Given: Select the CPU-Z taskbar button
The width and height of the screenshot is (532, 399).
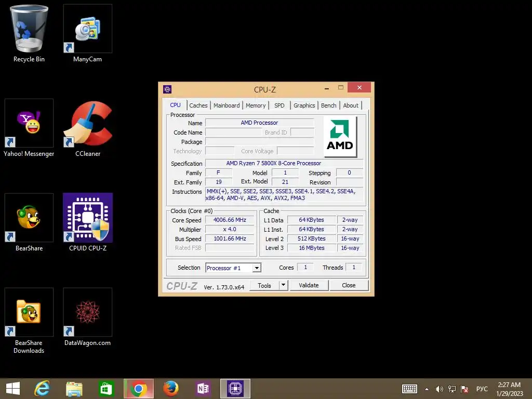Looking at the screenshot, I should tap(235, 389).
